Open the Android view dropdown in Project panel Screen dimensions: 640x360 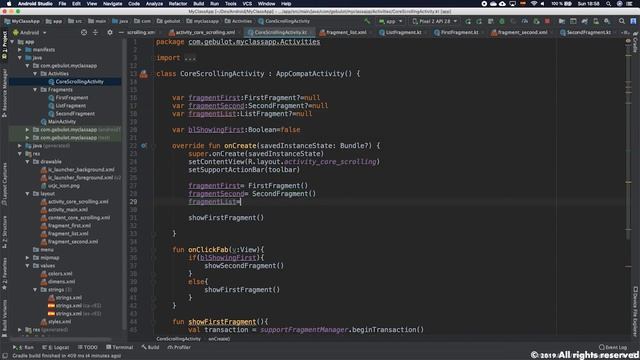pos(29,32)
